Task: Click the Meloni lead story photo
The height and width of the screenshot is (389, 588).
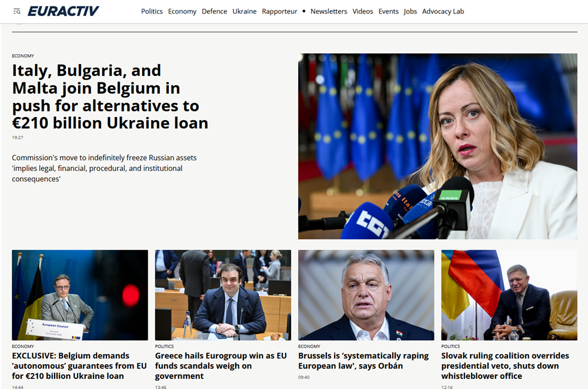Action: [x=437, y=146]
